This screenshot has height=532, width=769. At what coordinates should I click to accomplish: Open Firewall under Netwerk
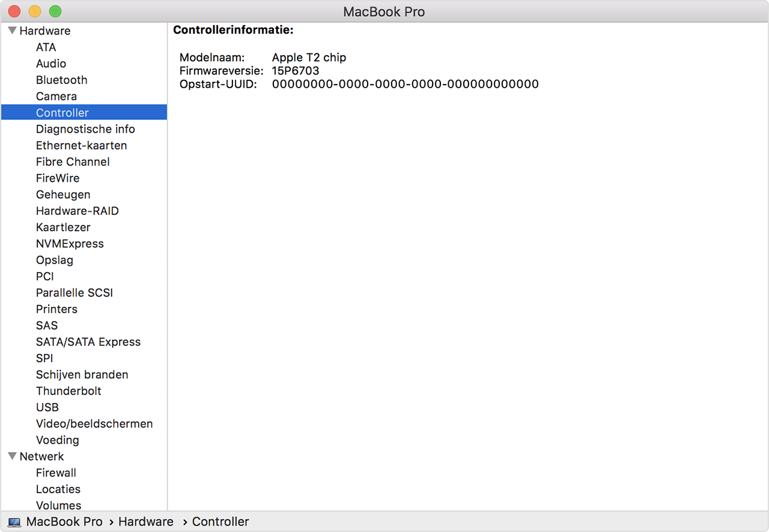(x=56, y=473)
